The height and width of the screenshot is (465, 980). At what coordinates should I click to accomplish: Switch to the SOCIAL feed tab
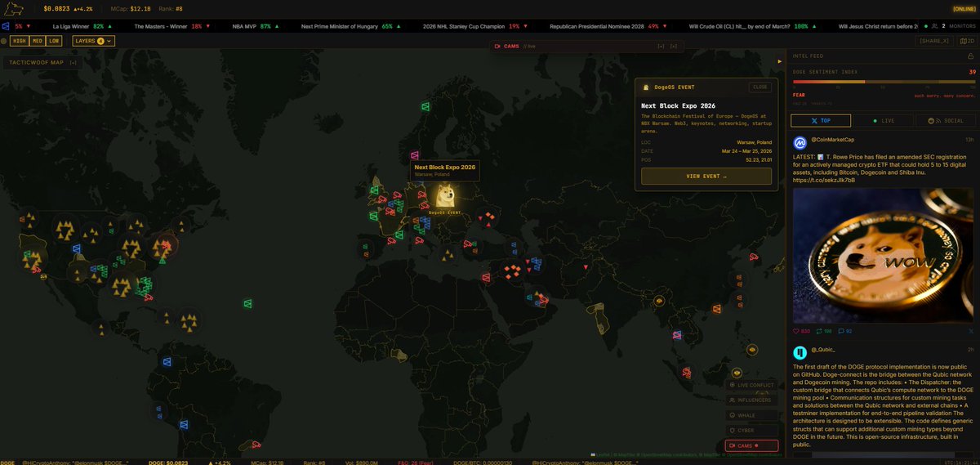[x=946, y=120]
